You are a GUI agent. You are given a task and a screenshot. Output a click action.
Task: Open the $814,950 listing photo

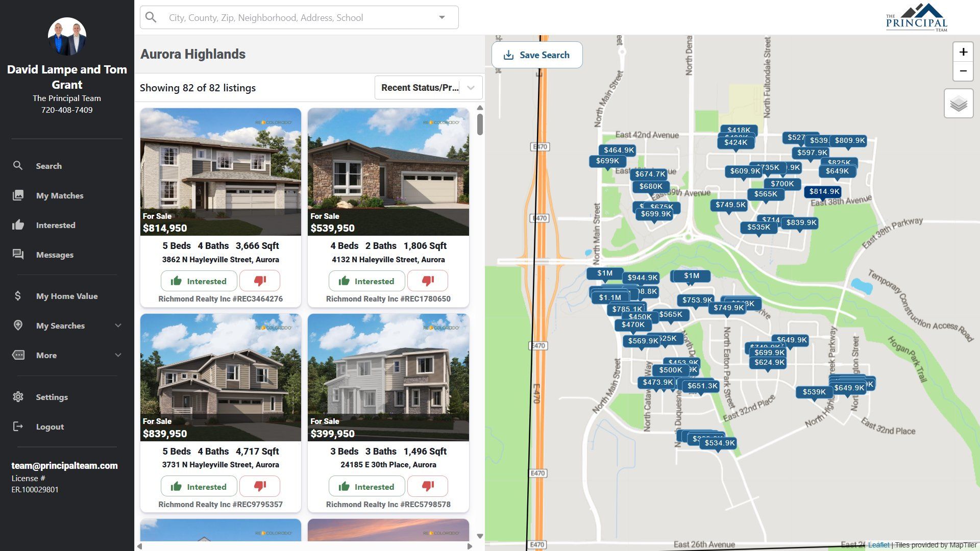(220, 172)
